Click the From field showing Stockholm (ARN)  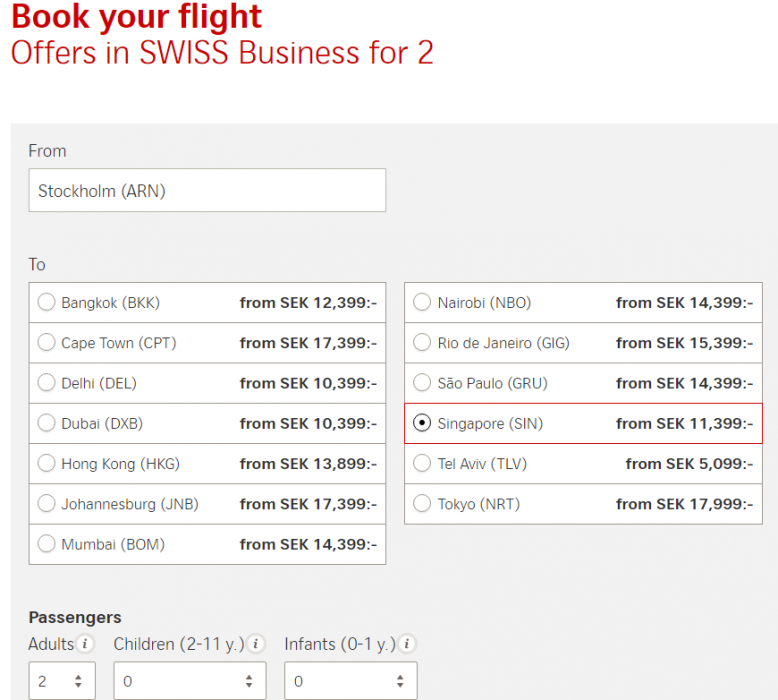(207, 190)
